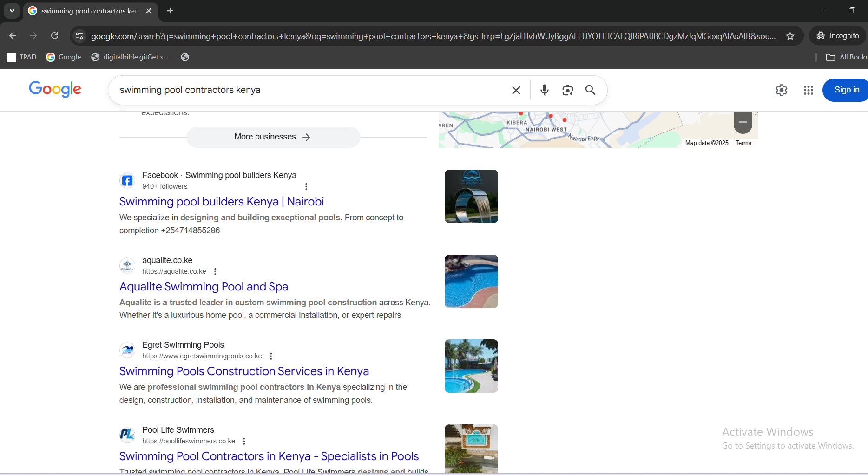The width and height of the screenshot is (868, 475).
Task: Open Google Lens image search
Action: point(567,90)
